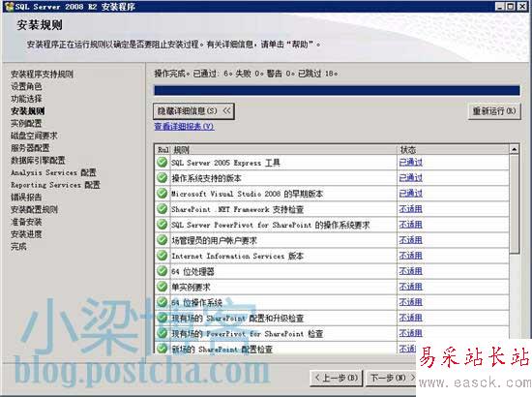Open 不适用 status for 64 位操作系统

(x=411, y=302)
